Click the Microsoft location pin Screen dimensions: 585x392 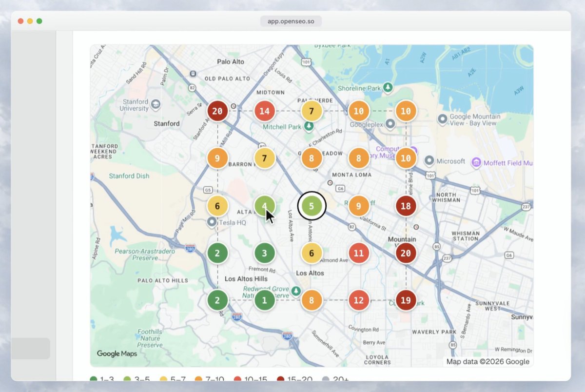click(429, 160)
